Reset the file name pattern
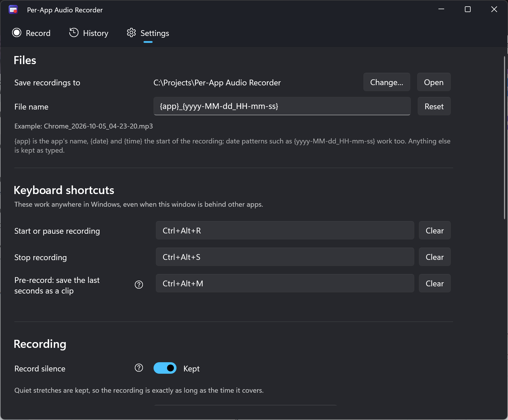 pos(434,106)
